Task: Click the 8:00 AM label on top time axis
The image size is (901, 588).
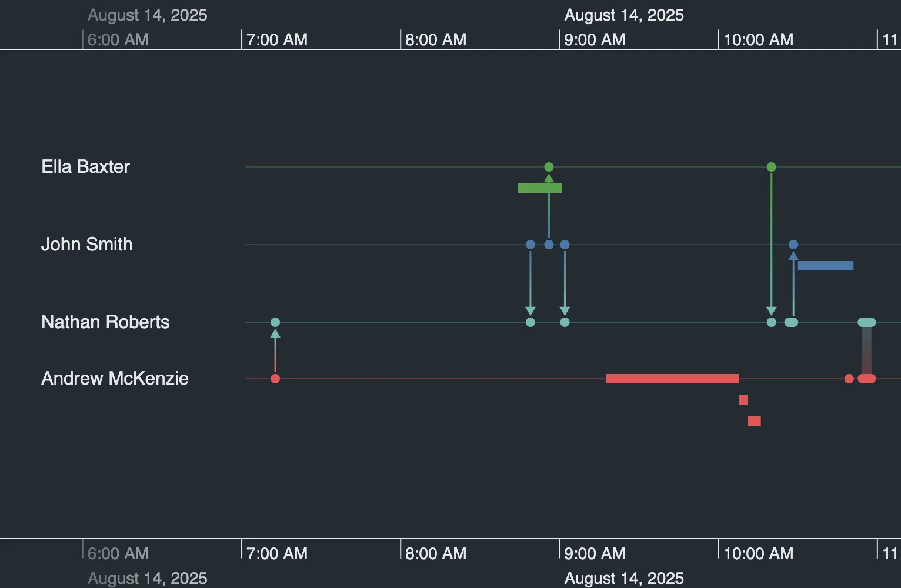Action: click(x=436, y=39)
